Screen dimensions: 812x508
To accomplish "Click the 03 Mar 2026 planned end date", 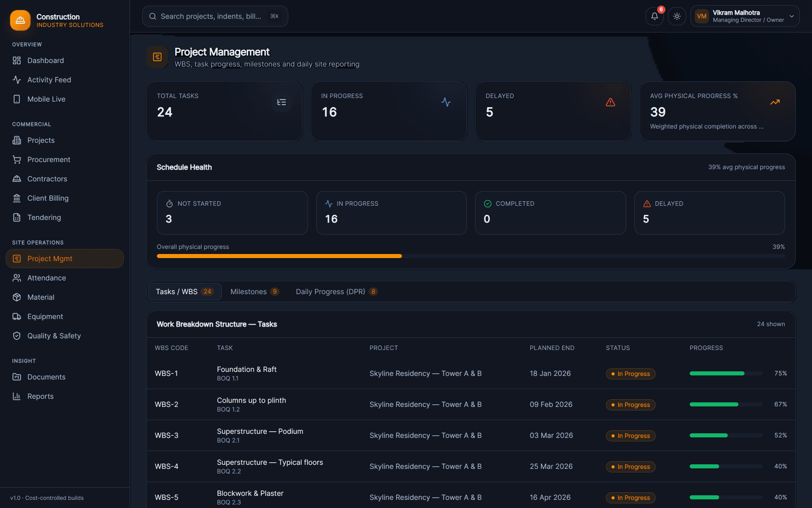I will (551, 435).
